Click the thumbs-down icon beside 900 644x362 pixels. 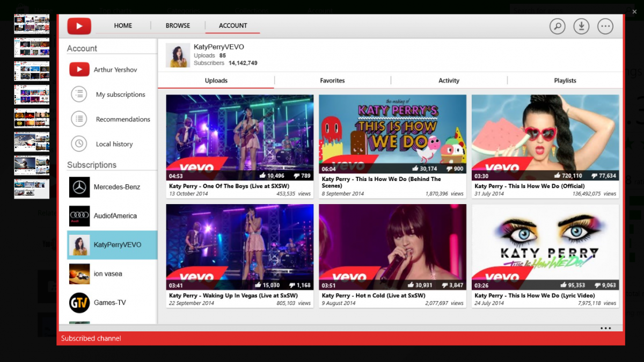[449, 169]
